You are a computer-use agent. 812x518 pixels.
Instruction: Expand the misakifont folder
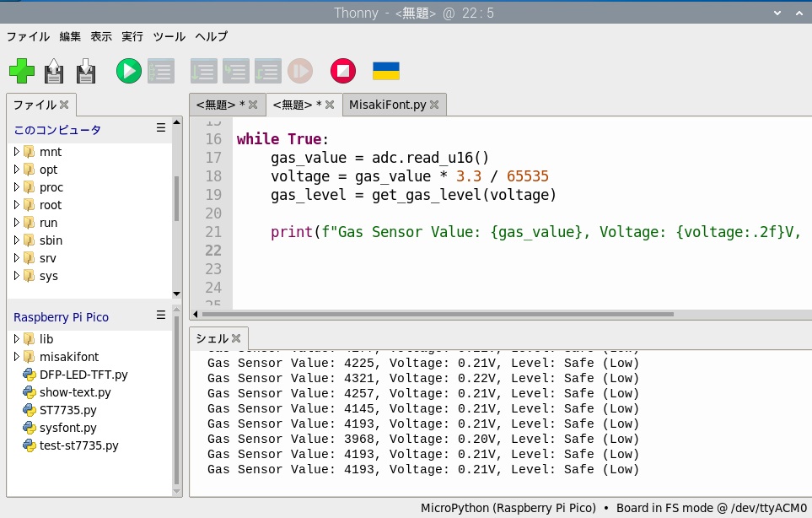[17, 357]
